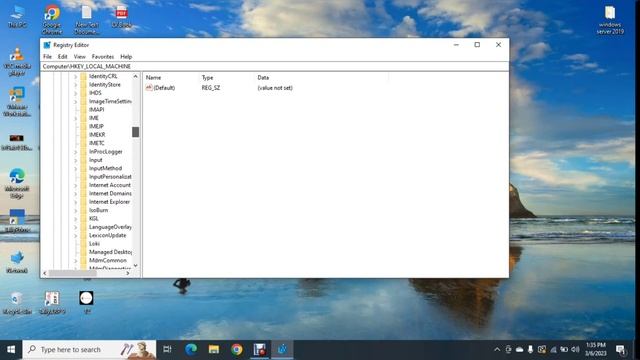640x360 pixels.
Task: Open the clock and date flyout
Action: [x=596, y=350]
